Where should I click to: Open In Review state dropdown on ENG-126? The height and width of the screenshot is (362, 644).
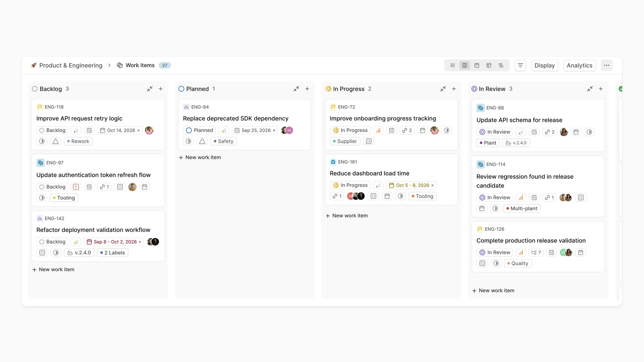click(x=495, y=252)
